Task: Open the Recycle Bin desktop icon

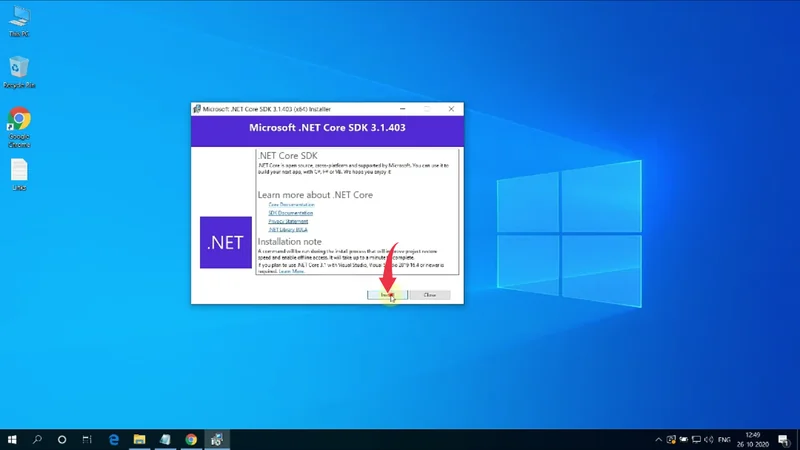Action: 18,72
